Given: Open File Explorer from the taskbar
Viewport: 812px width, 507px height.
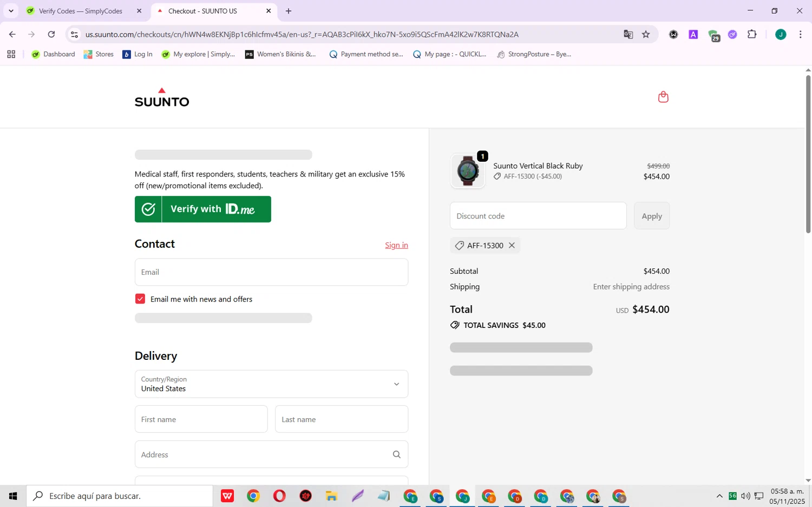Looking at the screenshot, I should (x=331, y=496).
